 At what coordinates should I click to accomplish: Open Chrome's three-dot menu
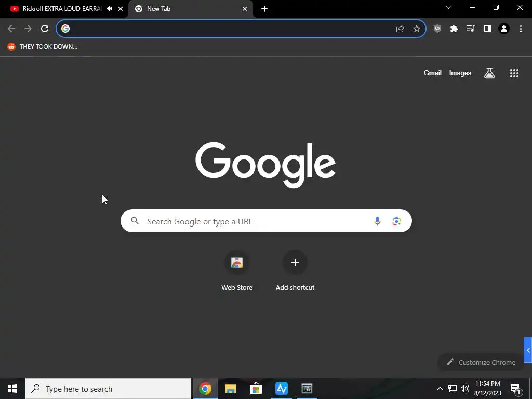(x=521, y=29)
